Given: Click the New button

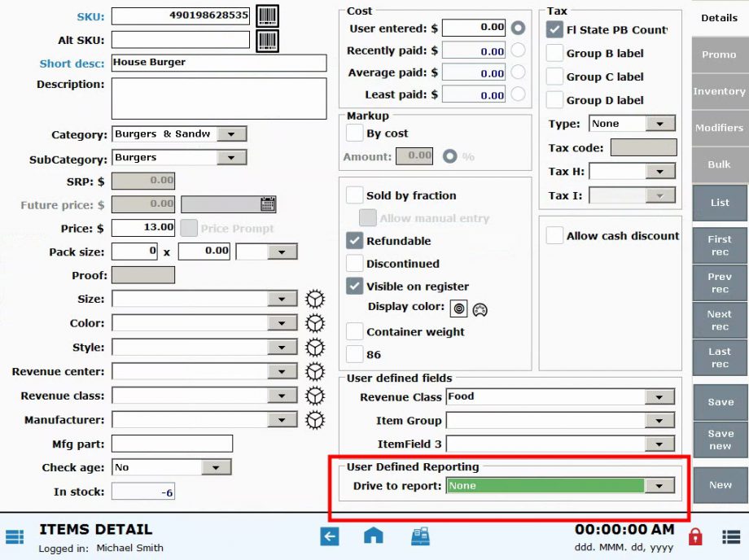Looking at the screenshot, I should 721,485.
